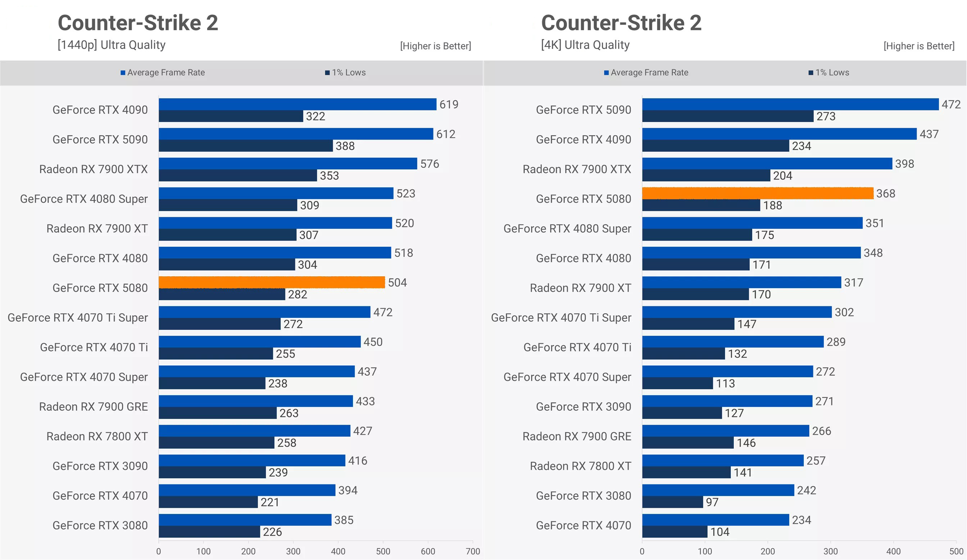The image size is (967, 560).
Task: Click the 'Counter-Strike 2' title of the 4K chart
Action: pyautogui.click(x=621, y=23)
